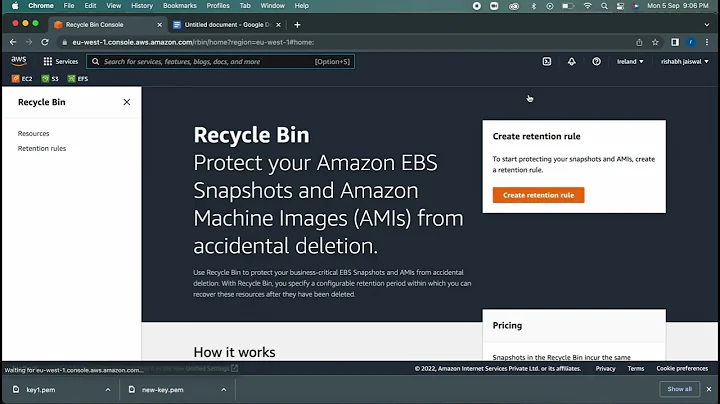Open macOS Spotlight search
Viewport: 720px width, 404px height.
(x=604, y=6)
